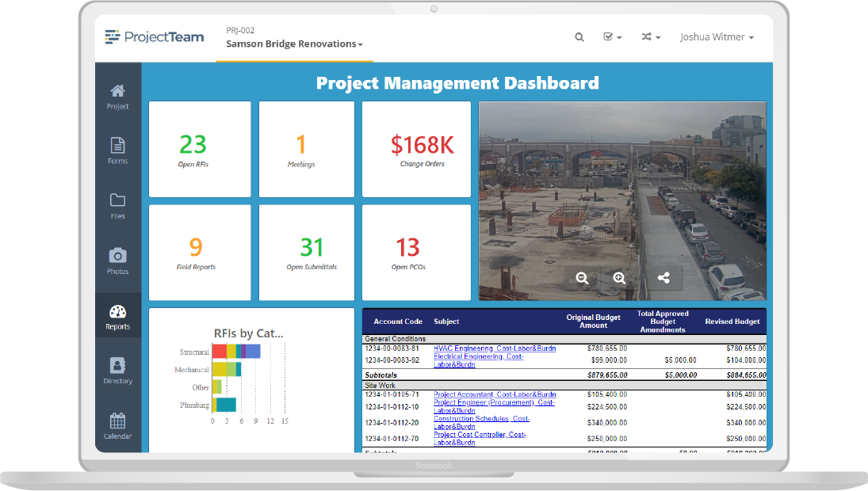The width and height of the screenshot is (868, 491).
Task: Click the $104,000.00 revised budget value
Action: click(746, 360)
